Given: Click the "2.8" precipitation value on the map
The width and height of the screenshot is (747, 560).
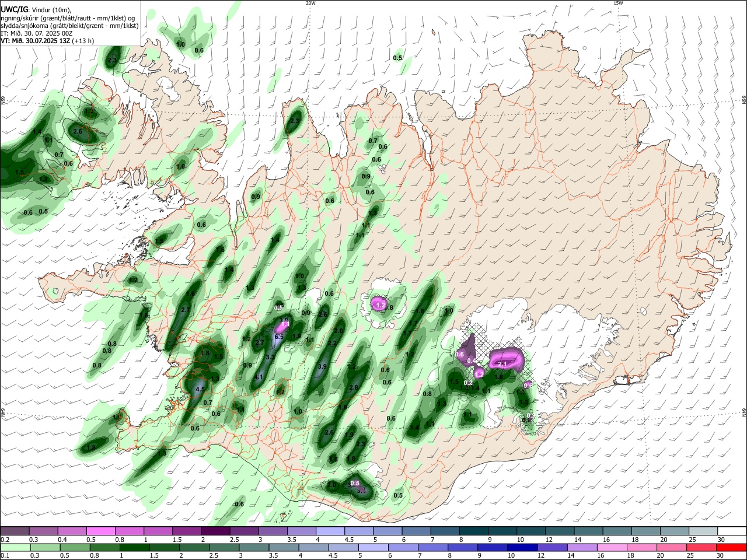Looking at the screenshot, I should tap(354, 387).
